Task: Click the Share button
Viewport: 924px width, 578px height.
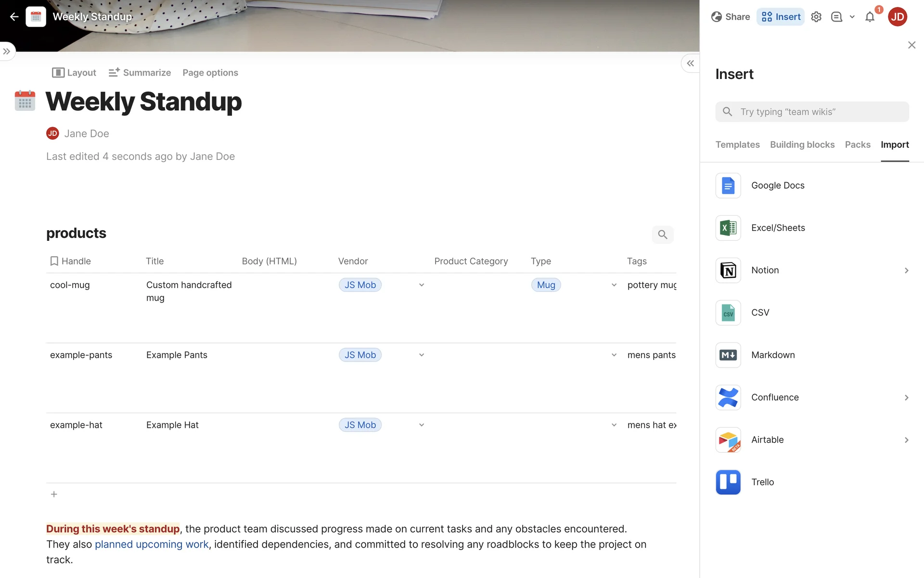Action: tap(730, 17)
